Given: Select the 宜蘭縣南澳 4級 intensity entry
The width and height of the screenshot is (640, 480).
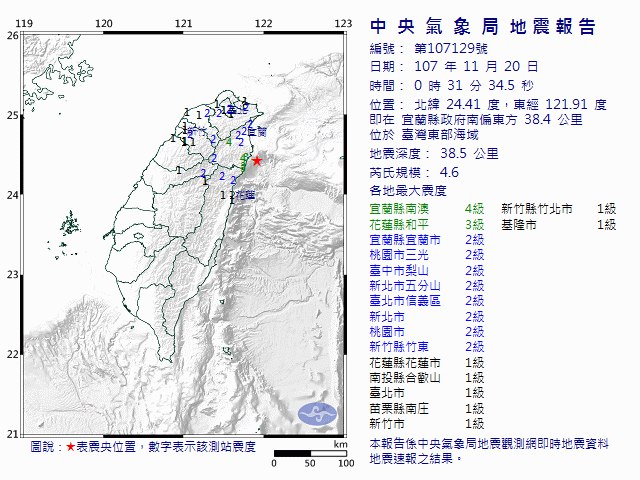Looking at the screenshot, I should [427, 208].
